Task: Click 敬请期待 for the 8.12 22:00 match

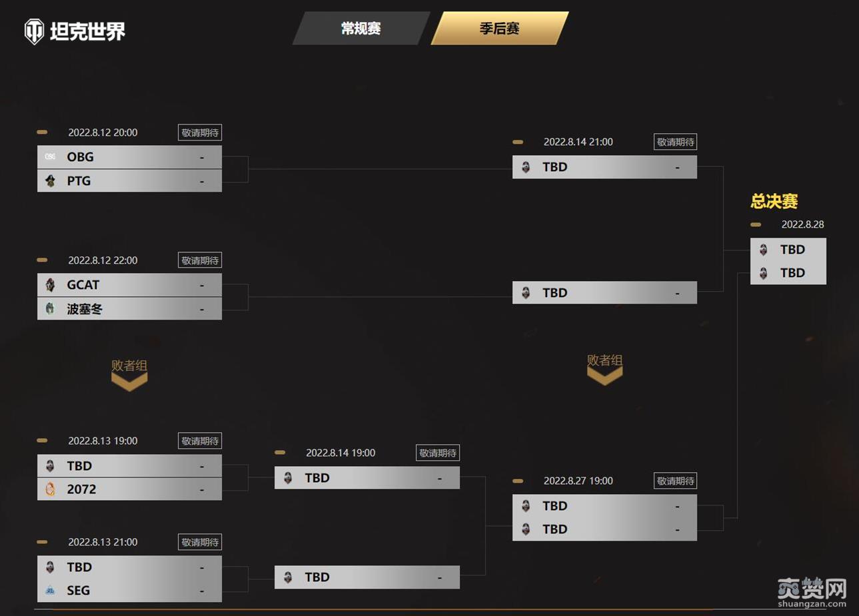Action: click(200, 260)
